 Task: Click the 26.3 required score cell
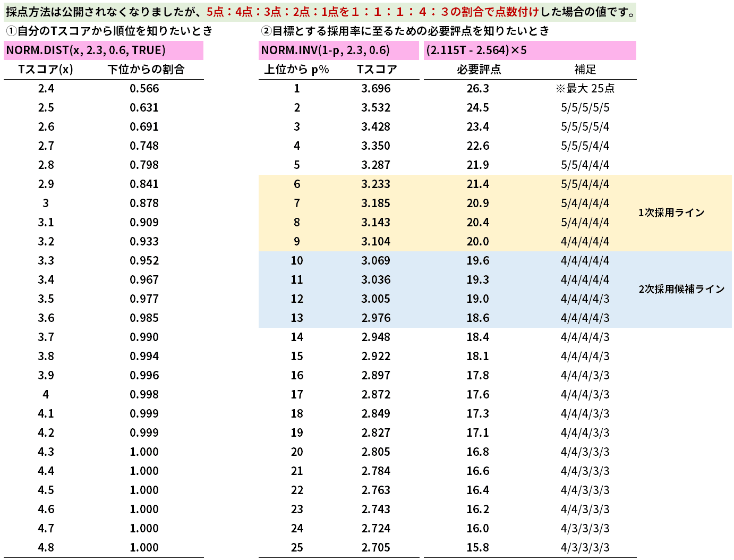[x=477, y=89]
